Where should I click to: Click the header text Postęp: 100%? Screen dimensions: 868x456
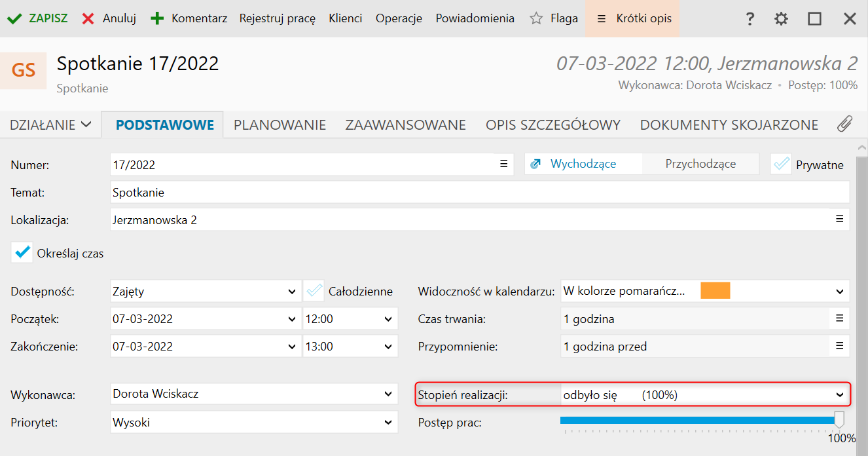(823, 85)
